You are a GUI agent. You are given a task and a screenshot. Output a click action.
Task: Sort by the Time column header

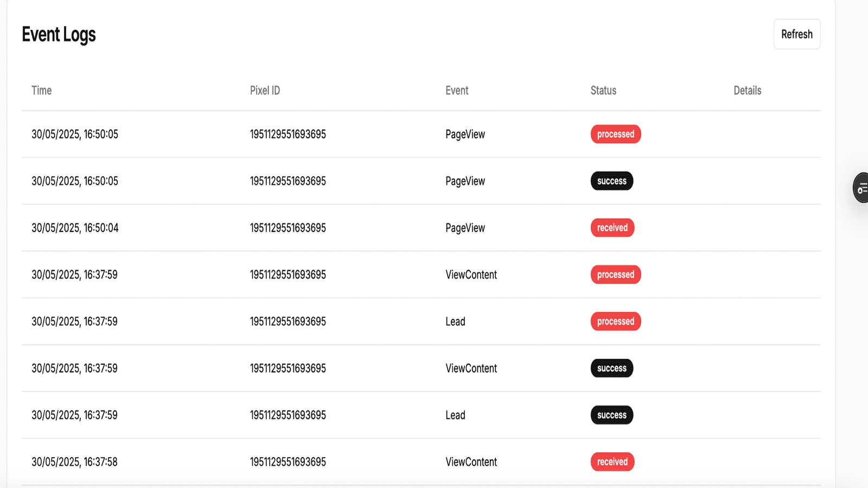tap(42, 91)
